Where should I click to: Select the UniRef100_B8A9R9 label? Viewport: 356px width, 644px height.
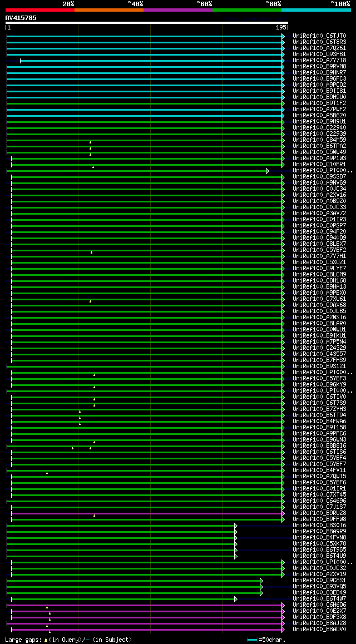pos(319,532)
